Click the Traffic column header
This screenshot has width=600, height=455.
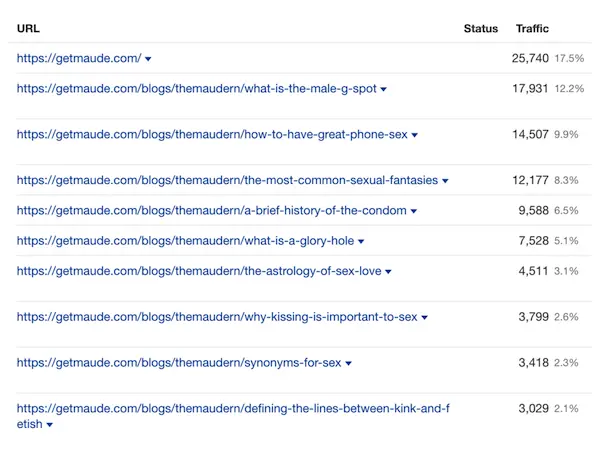(532, 28)
